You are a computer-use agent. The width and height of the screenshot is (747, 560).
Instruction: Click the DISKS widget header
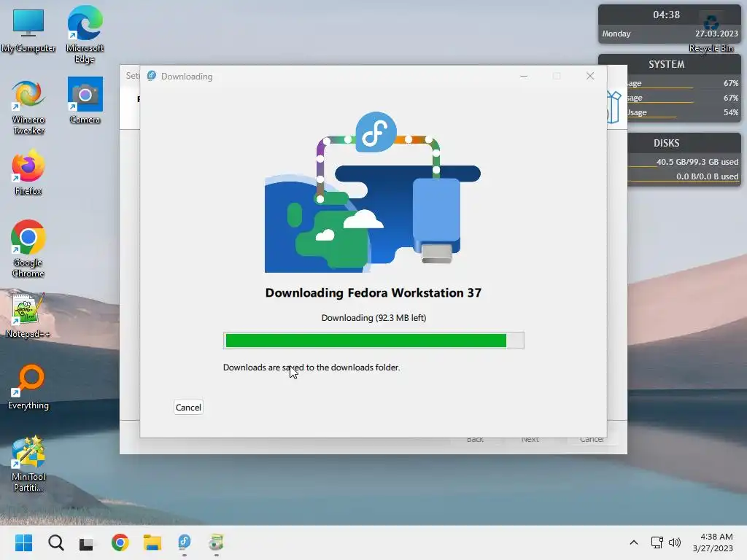point(667,143)
